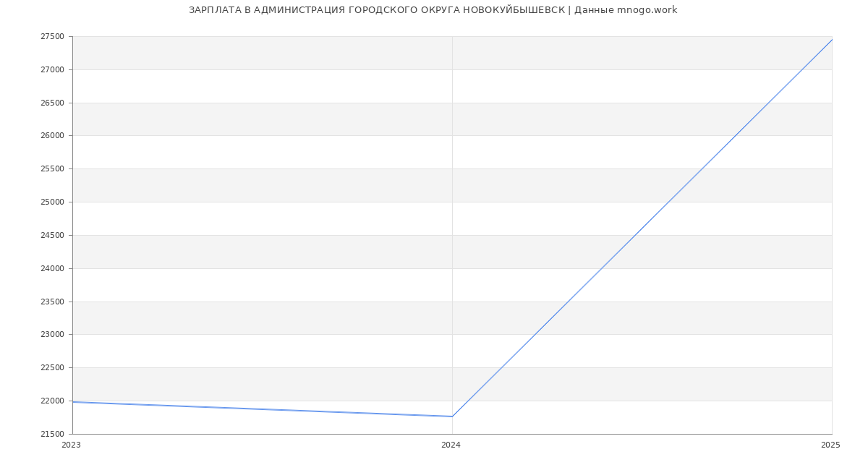
Task: Click the 23500 y-axis label
Action: point(52,302)
